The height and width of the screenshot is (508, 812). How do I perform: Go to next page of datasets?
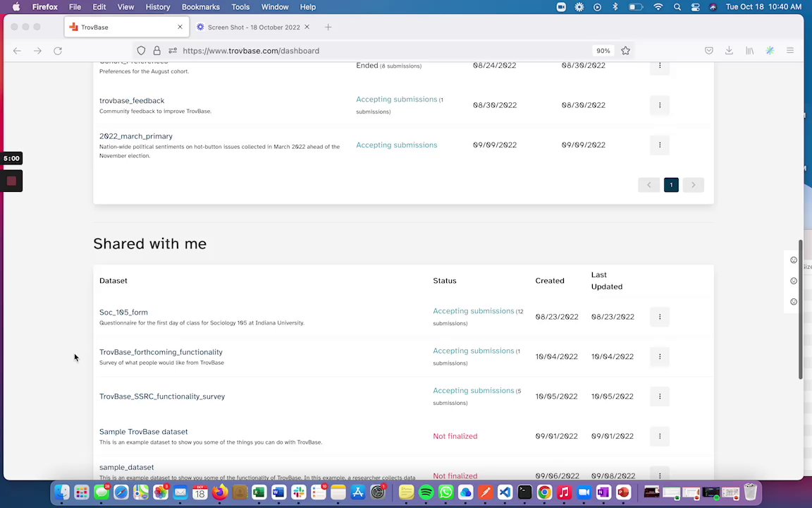(x=694, y=185)
